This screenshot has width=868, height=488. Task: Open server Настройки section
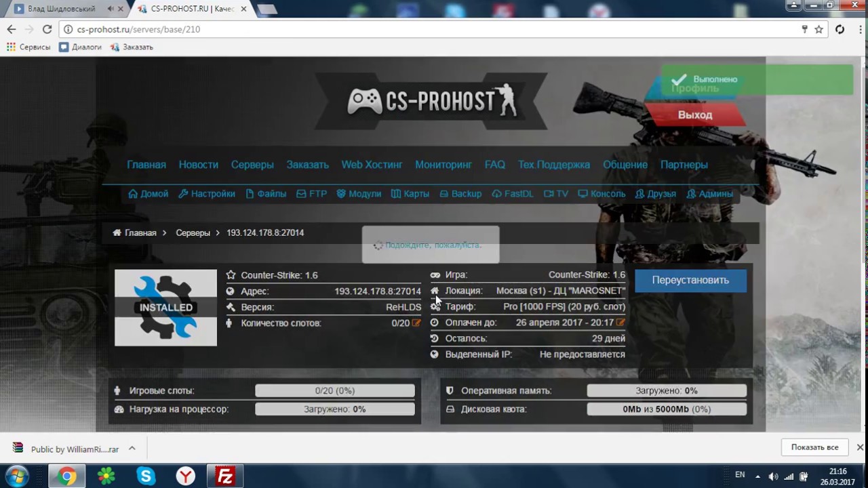coord(207,194)
